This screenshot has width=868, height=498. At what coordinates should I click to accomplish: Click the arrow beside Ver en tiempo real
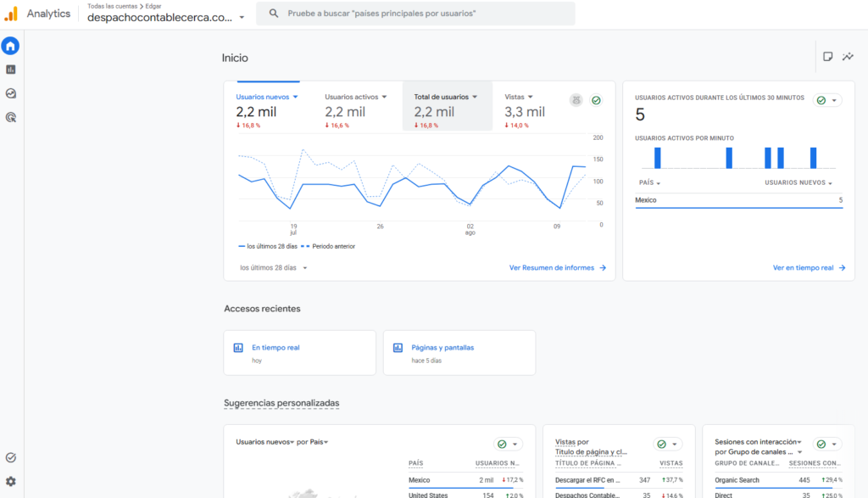[x=842, y=268]
